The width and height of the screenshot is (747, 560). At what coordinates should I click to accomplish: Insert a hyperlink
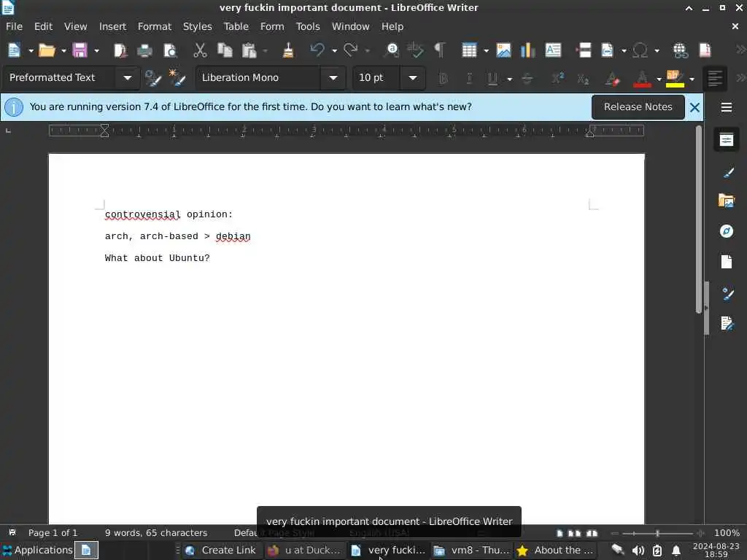[x=681, y=50]
